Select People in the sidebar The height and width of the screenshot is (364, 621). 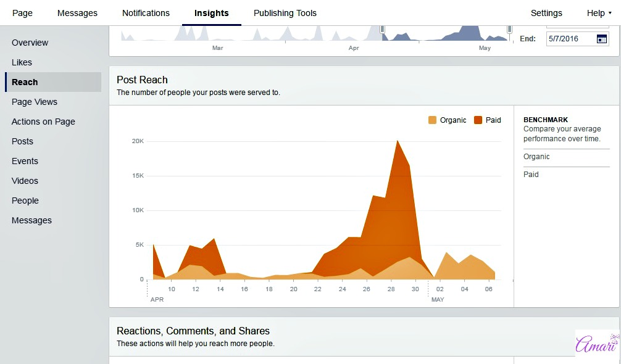pyautogui.click(x=25, y=201)
